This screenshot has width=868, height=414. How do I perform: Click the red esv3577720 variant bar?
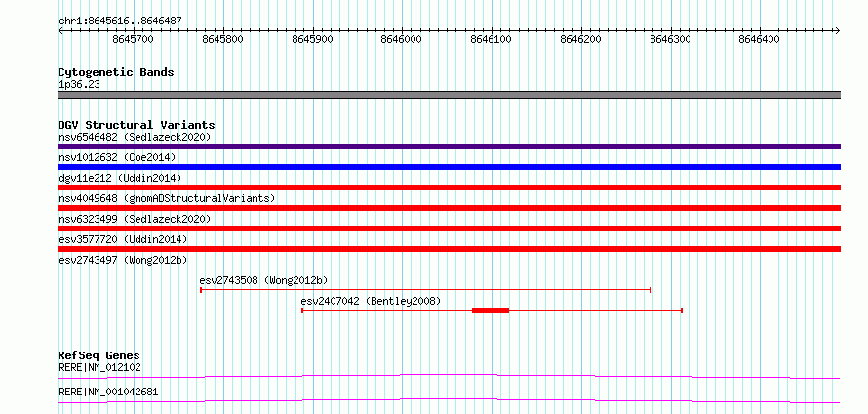coord(449,249)
